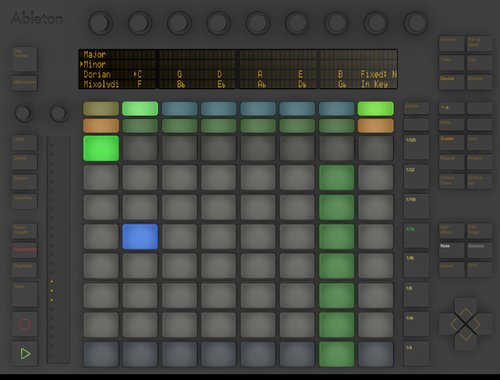Click the Fixed Length button
500x380 pixels.
pyautogui.click(x=25, y=231)
